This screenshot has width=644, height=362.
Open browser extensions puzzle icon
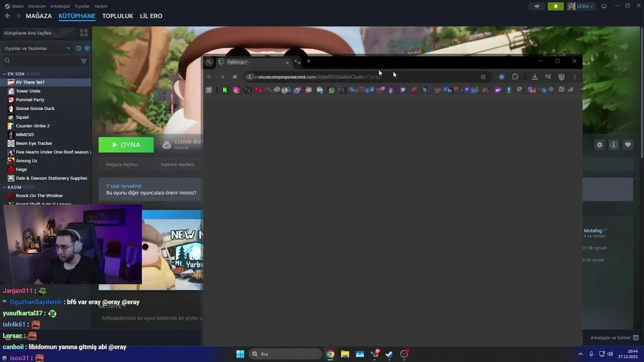(x=515, y=77)
